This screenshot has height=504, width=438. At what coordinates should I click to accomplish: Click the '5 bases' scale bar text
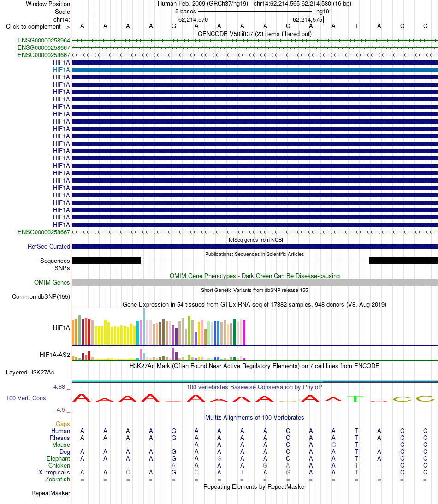coord(185,11)
